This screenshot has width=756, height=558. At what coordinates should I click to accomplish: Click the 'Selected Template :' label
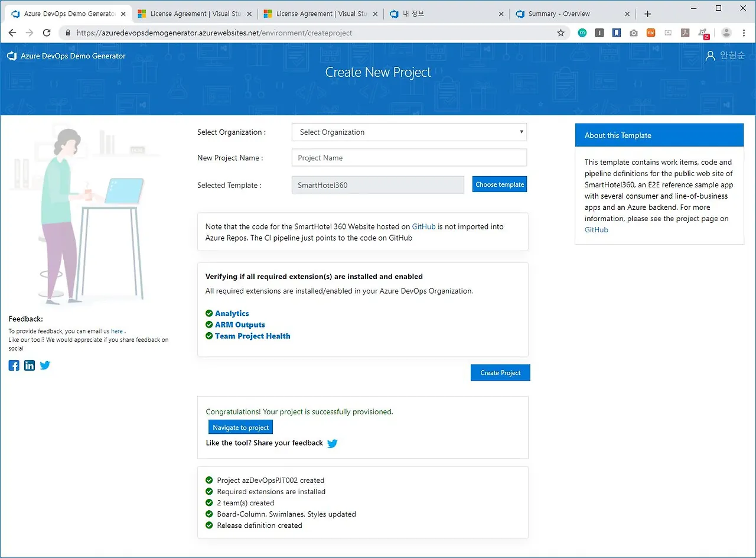pyautogui.click(x=229, y=185)
